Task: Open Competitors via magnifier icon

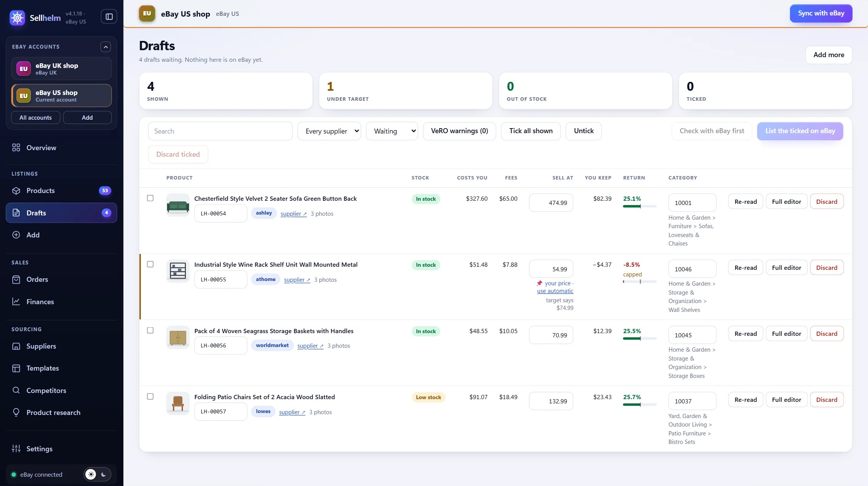Action: [x=16, y=390]
